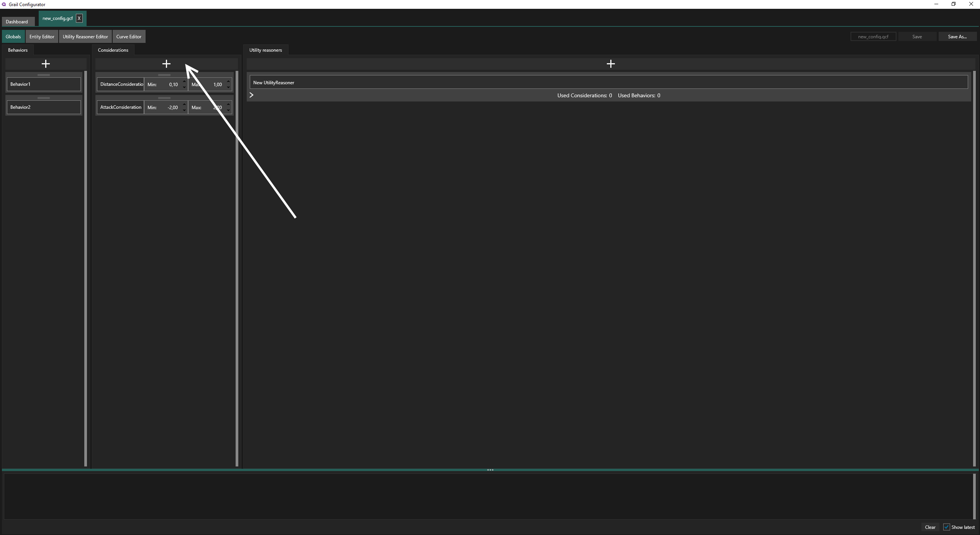Click the Grail Configurator title bar icon

[4, 4]
